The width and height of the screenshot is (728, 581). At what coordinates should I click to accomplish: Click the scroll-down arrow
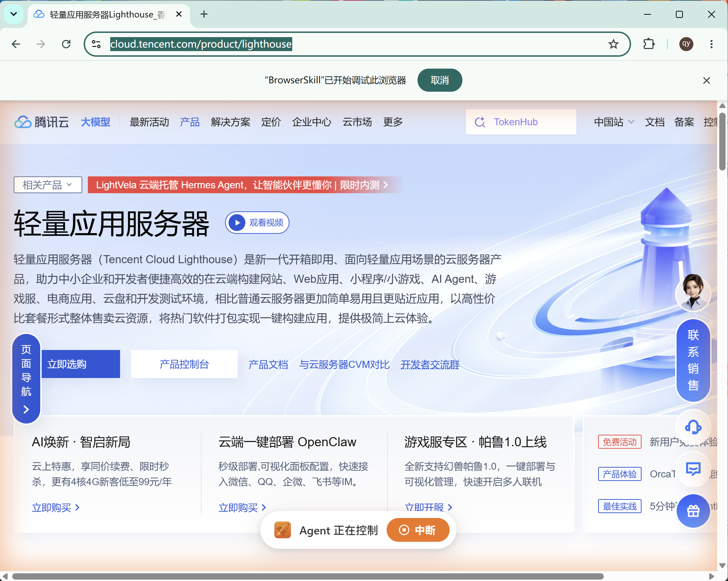click(x=722, y=566)
